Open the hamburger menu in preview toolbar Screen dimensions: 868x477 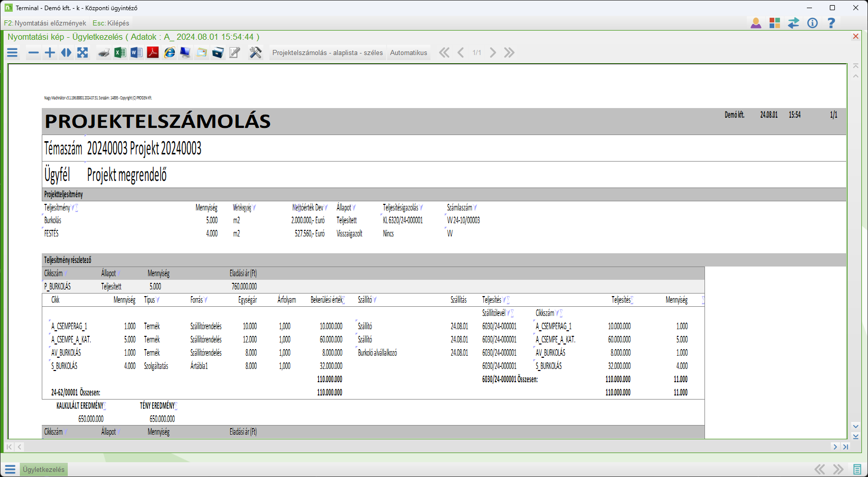pos(12,52)
